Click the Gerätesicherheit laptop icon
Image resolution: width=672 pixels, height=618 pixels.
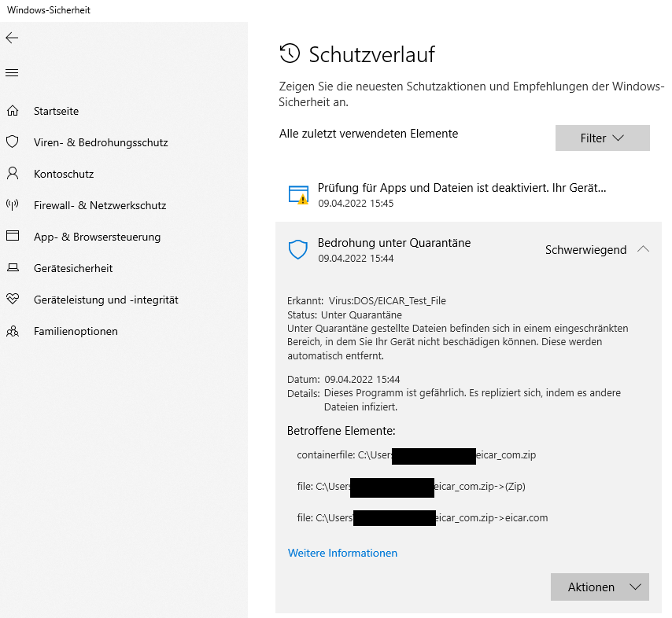(12, 268)
